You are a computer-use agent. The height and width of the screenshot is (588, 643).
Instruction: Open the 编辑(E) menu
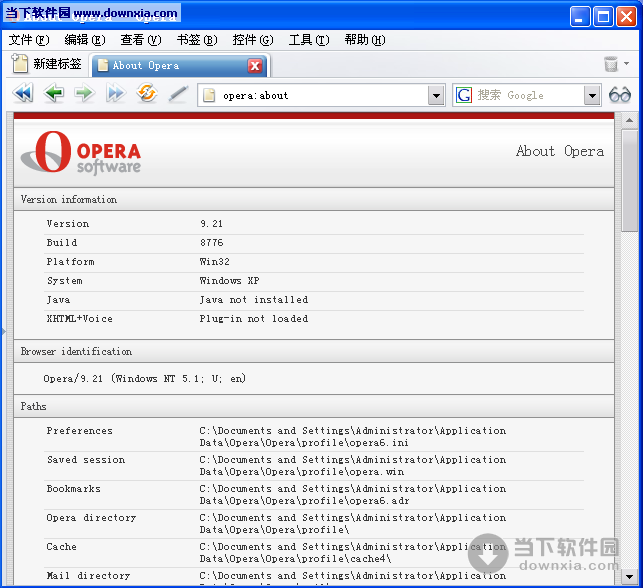tap(85, 40)
